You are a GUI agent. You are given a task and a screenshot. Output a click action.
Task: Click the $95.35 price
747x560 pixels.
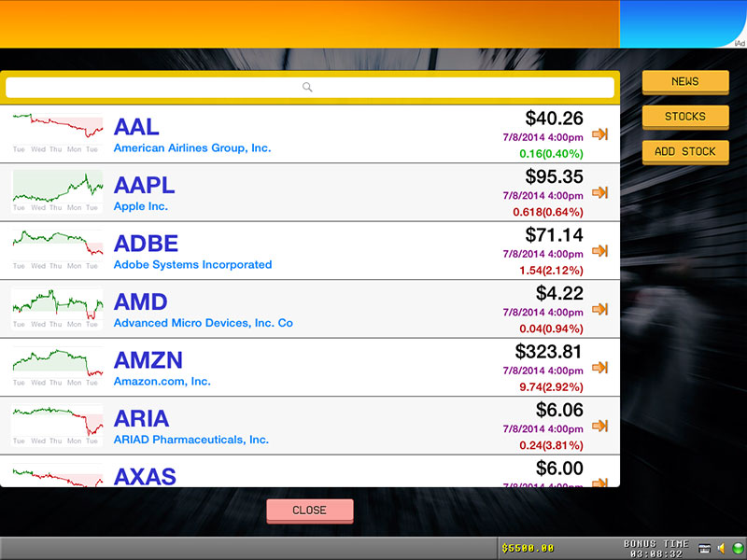(554, 176)
